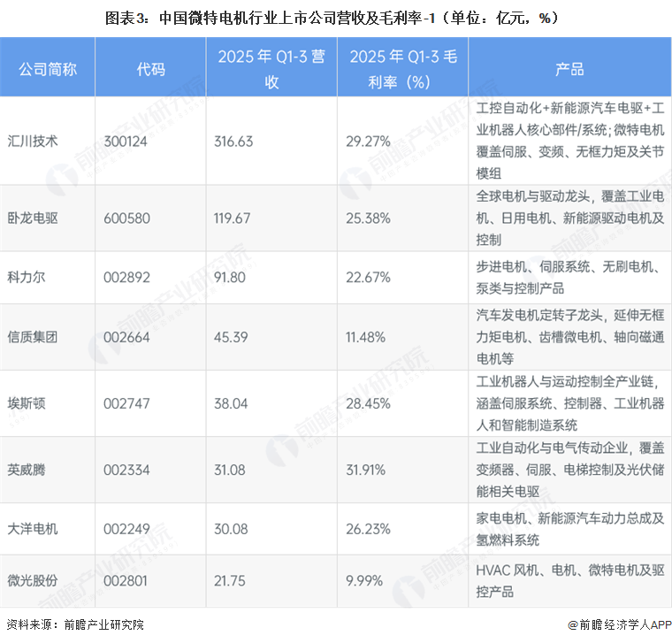The width and height of the screenshot is (672, 643).
Task: Click company name 微光股份
Action: (33, 581)
